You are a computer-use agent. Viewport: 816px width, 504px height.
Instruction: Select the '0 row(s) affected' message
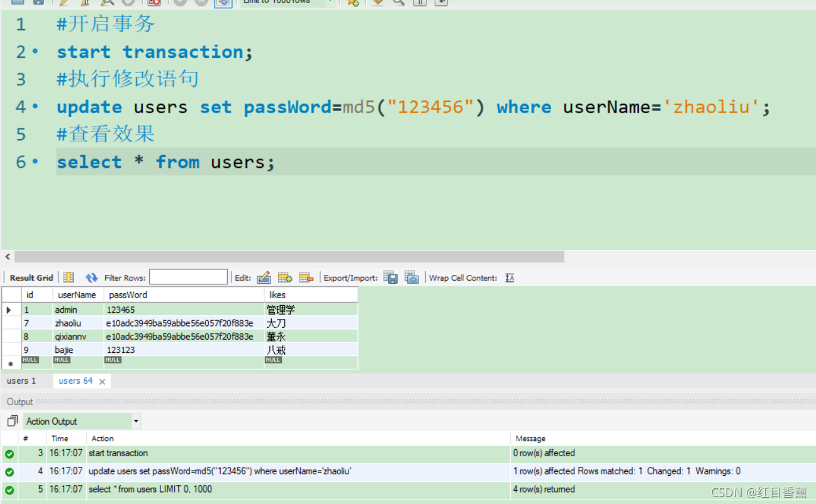tap(544, 453)
